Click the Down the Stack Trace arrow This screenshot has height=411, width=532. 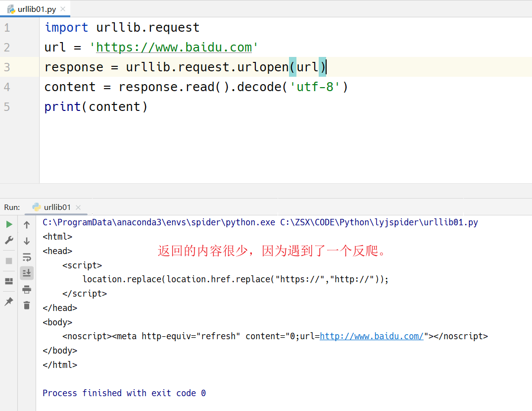coord(27,241)
